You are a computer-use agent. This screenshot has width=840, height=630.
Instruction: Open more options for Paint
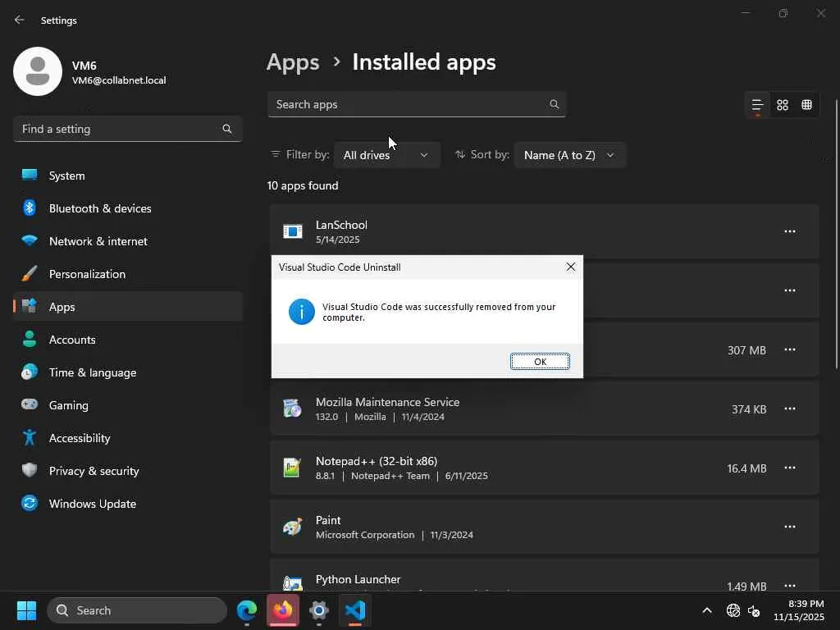[789, 527]
